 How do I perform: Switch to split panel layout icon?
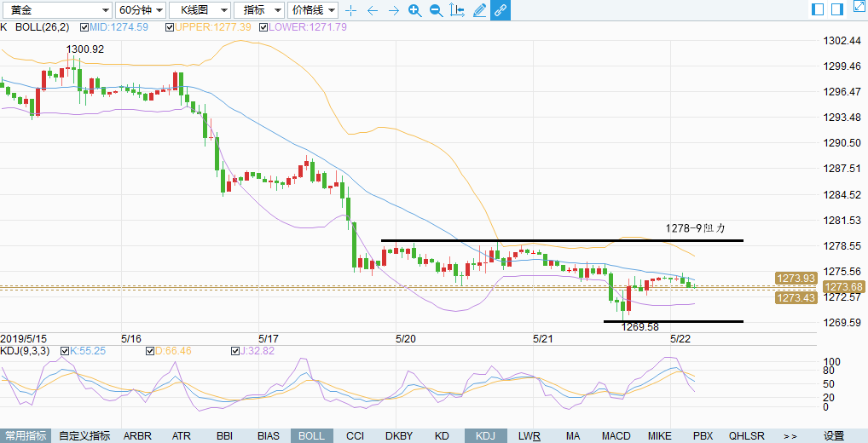(816, 9)
